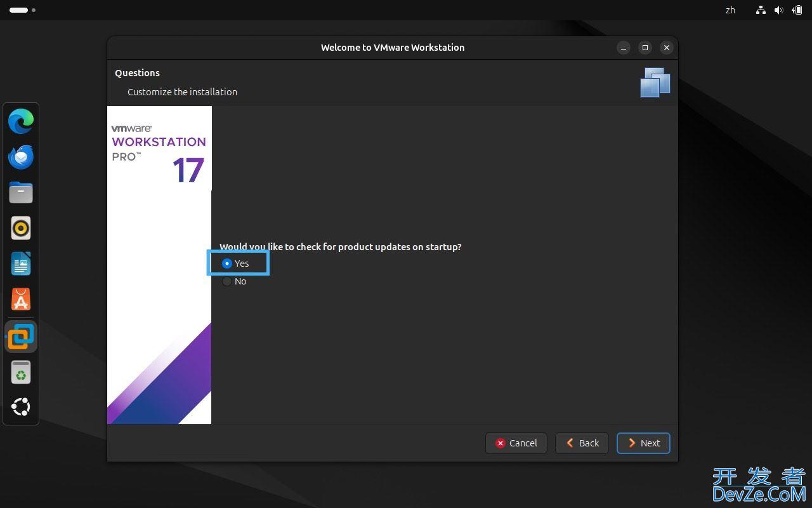Image resolution: width=812 pixels, height=508 pixels.
Task: Cancel the VMware installation
Action: [516, 443]
